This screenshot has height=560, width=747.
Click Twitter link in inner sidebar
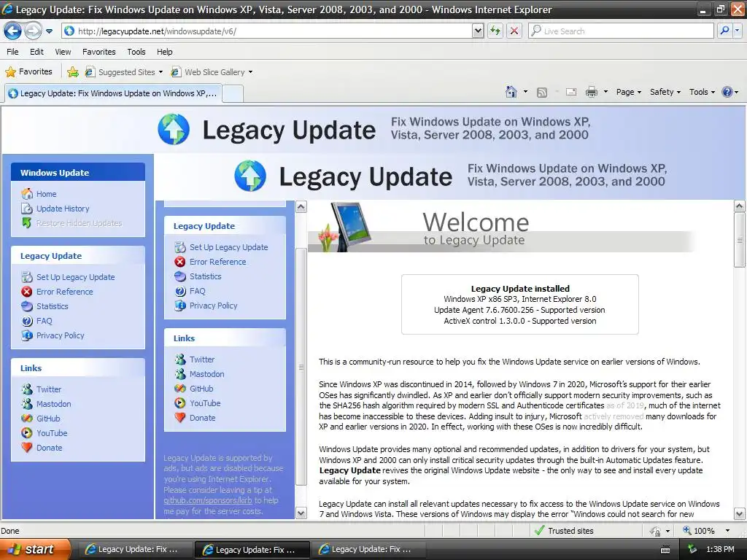coord(202,359)
